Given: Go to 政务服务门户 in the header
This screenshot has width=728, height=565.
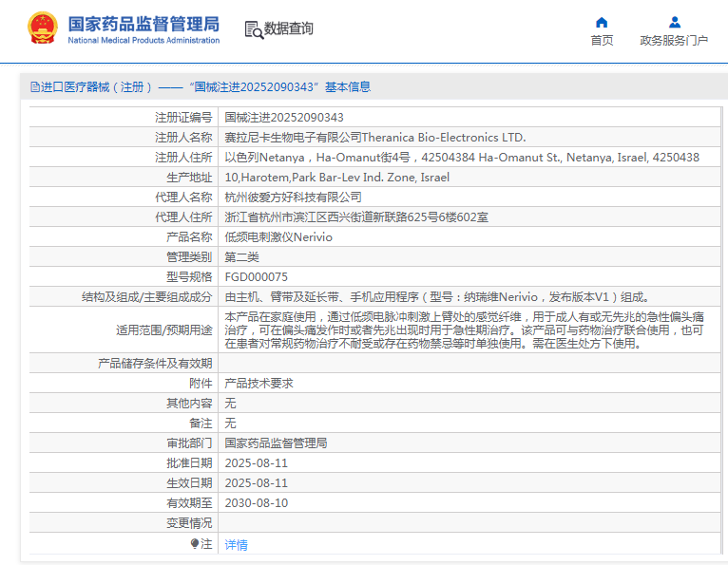Looking at the screenshot, I should pos(674,40).
